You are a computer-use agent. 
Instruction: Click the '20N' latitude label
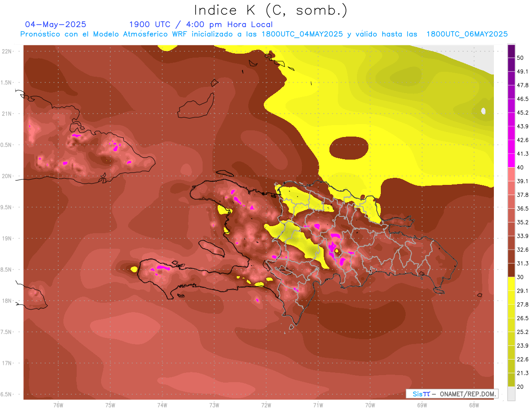(x=7, y=176)
